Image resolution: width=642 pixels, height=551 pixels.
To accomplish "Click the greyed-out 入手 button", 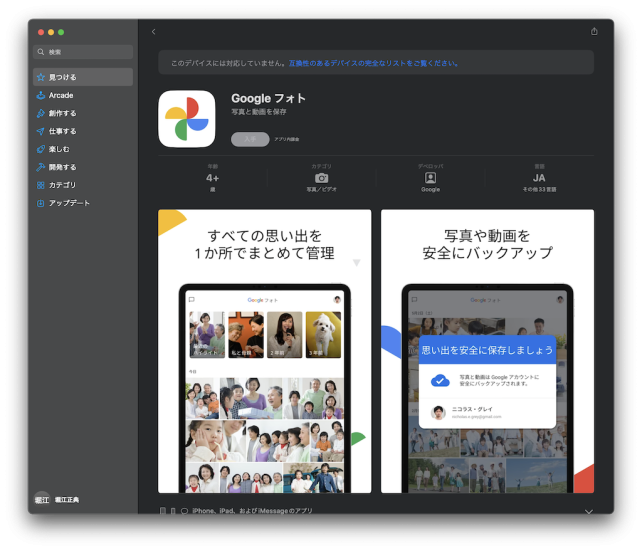I will pos(250,139).
